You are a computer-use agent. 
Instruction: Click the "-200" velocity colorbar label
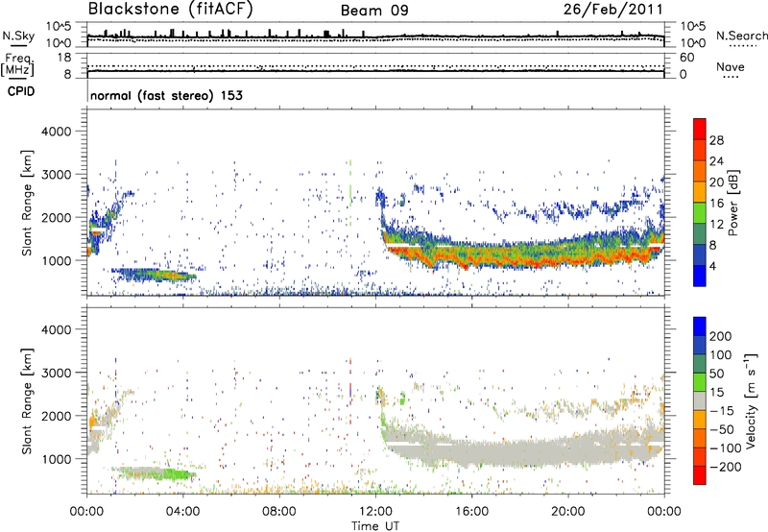[725, 467]
